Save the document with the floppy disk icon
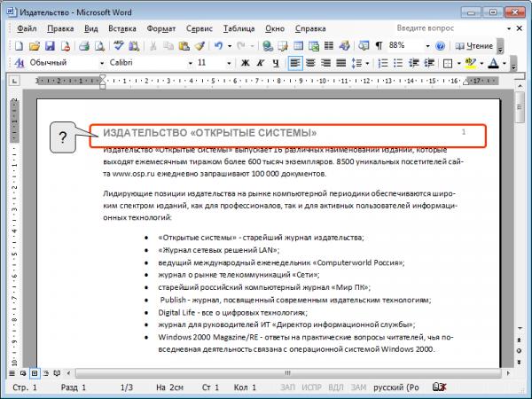The height and width of the screenshot is (399, 532). coord(50,46)
